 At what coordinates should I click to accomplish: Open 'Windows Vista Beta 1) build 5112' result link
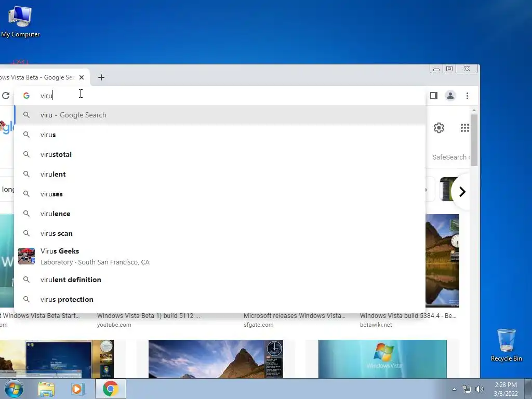149,315
